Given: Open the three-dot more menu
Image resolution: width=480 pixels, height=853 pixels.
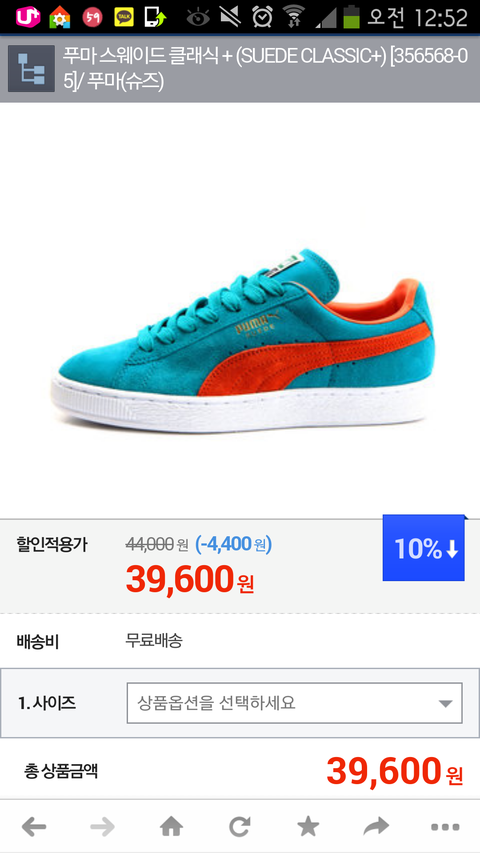Looking at the screenshot, I should pos(445,827).
